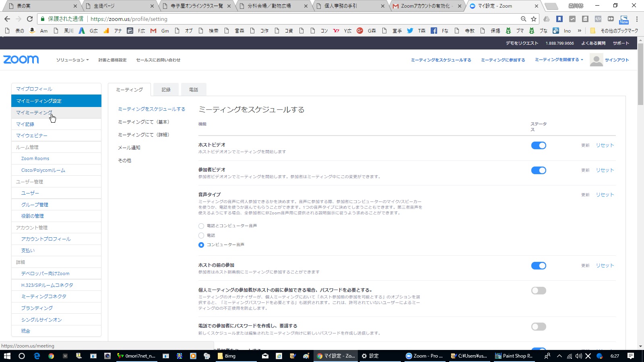This screenshot has height=362, width=644.
Task: Click the Zoom logo
Action: (x=21, y=60)
